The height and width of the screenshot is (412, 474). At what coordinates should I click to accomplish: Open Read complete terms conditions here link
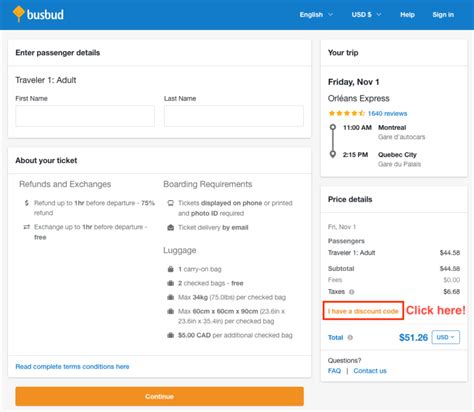coord(72,366)
